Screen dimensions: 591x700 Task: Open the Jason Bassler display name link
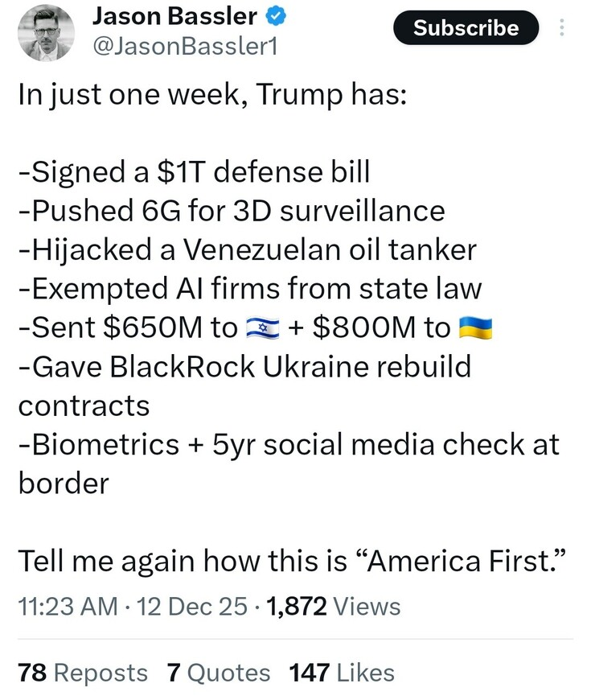pos(174,15)
